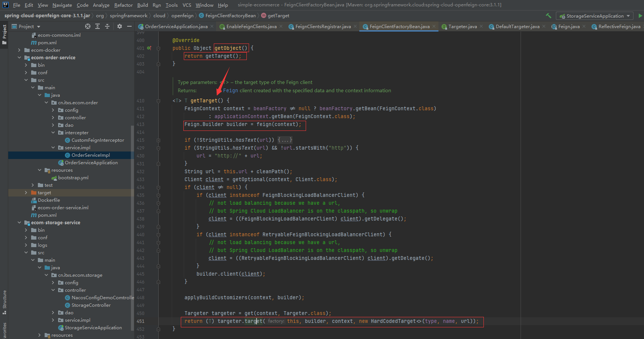The width and height of the screenshot is (644, 339).
Task: Collapse all in Project panel
Action: pyautogui.click(x=107, y=26)
